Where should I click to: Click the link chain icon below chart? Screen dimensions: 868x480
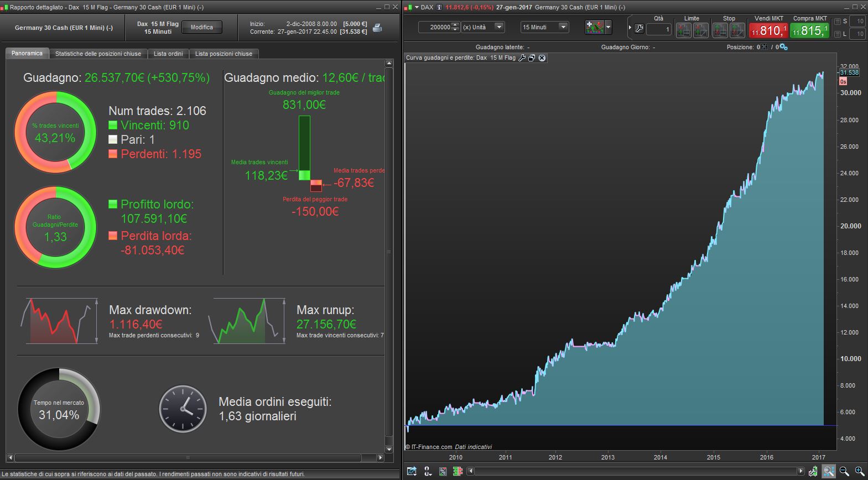428,471
